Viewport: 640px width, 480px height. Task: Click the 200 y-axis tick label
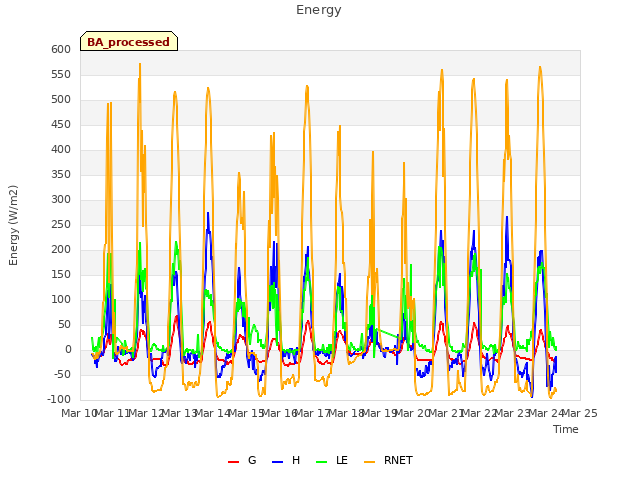click(x=61, y=249)
